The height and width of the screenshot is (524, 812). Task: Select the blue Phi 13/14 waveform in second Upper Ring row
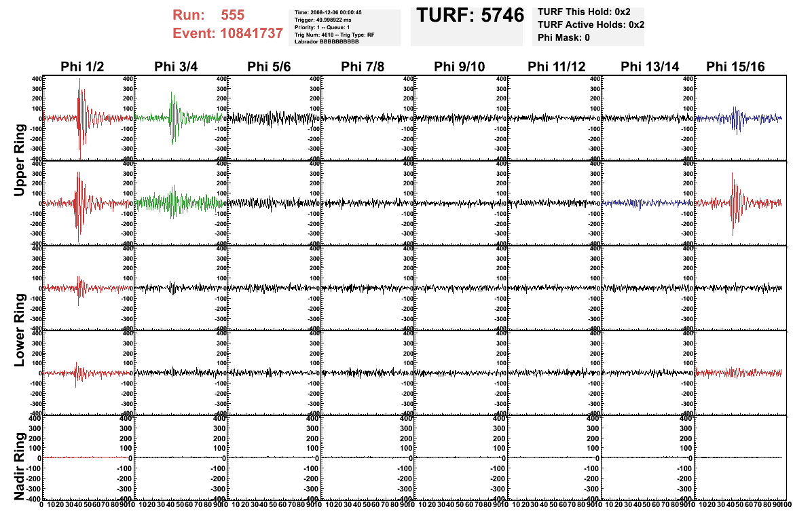pos(647,203)
